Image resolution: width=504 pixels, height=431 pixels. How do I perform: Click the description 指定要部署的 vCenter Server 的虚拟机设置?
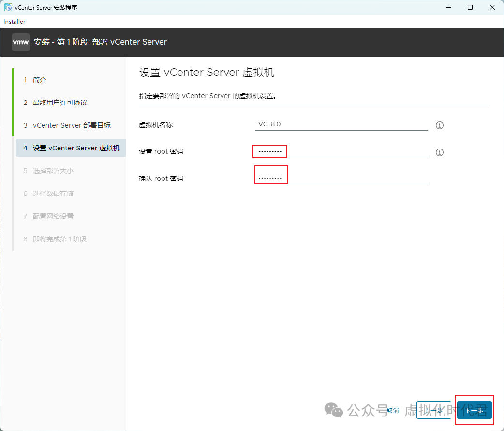pos(208,96)
